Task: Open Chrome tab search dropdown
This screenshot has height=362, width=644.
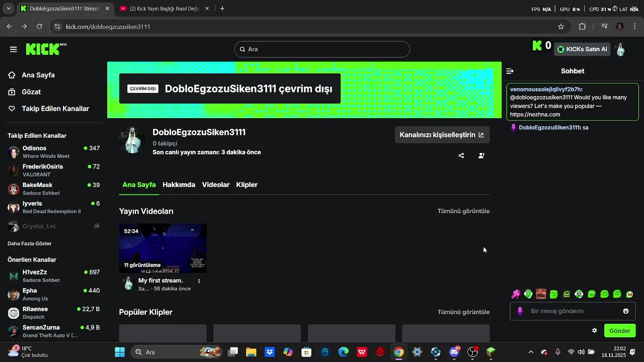Action: coord(9,9)
